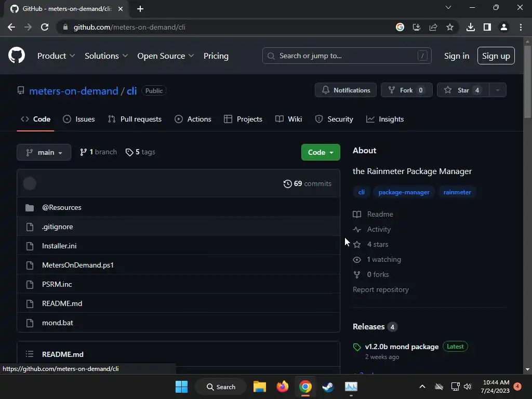This screenshot has width=532, height=399.
Task: Open Installer.ini file
Action: (x=59, y=246)
